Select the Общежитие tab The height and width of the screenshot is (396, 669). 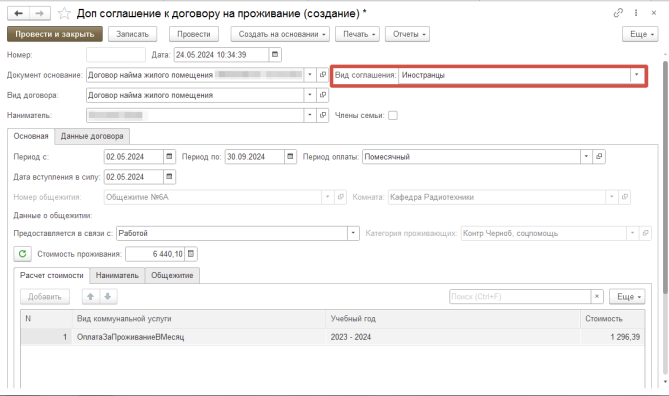(x=172, y=276)
